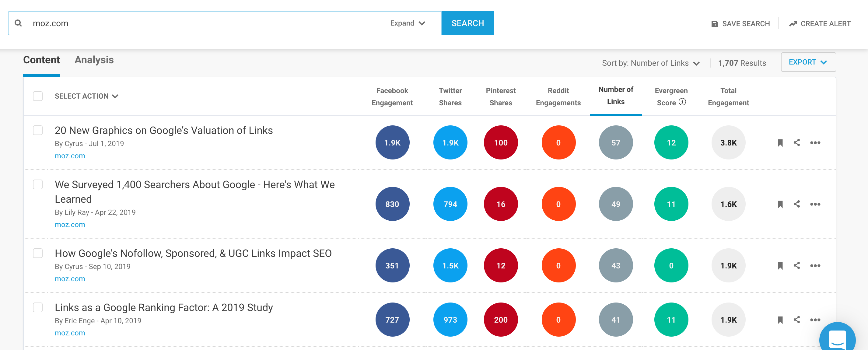Click the 57 links count circle
The image size is (868, 350).
tap(615, 143)
